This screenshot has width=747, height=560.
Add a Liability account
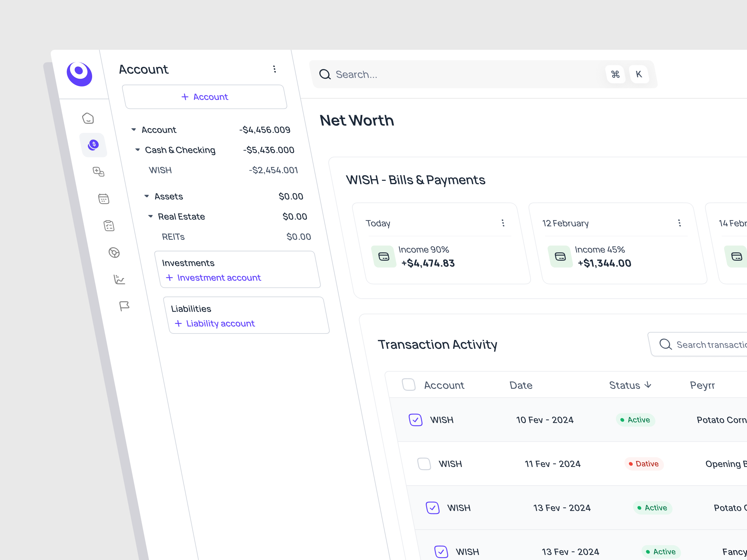point(215,323)
